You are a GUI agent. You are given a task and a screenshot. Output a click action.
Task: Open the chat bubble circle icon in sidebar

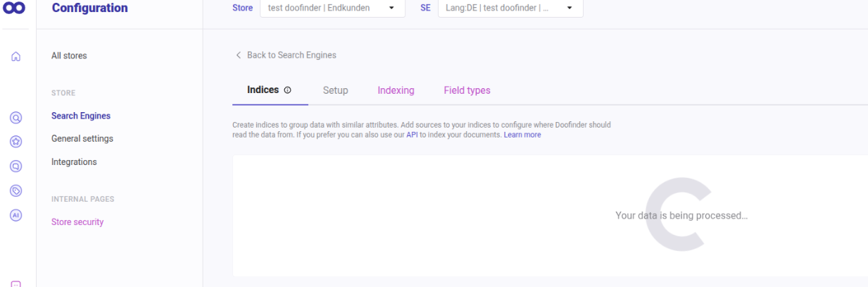(15, 166)
